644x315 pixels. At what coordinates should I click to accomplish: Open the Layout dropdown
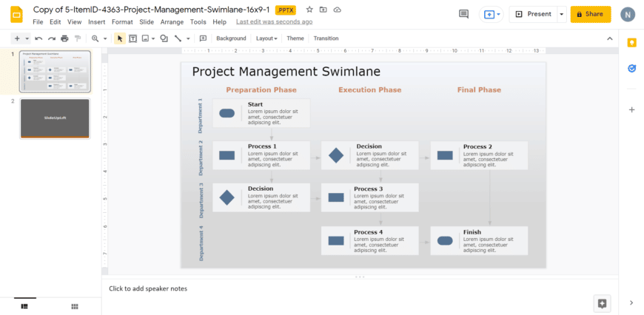pos(266,38)
